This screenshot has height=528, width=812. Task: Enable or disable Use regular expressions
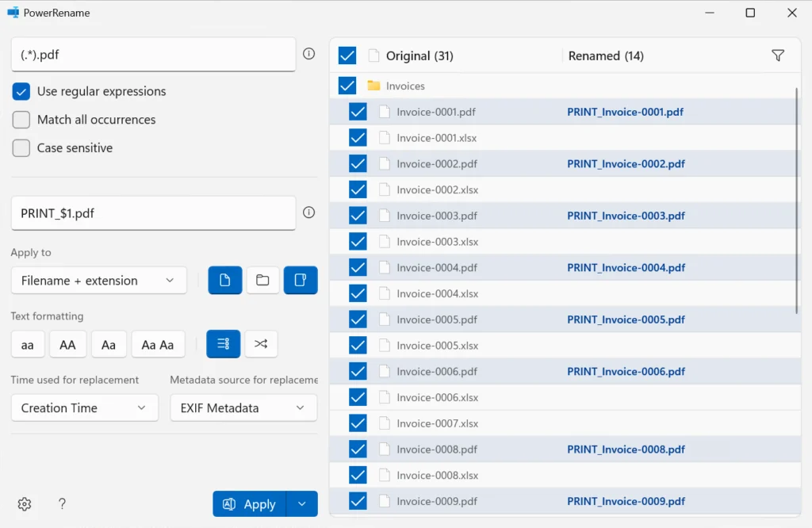21,92
